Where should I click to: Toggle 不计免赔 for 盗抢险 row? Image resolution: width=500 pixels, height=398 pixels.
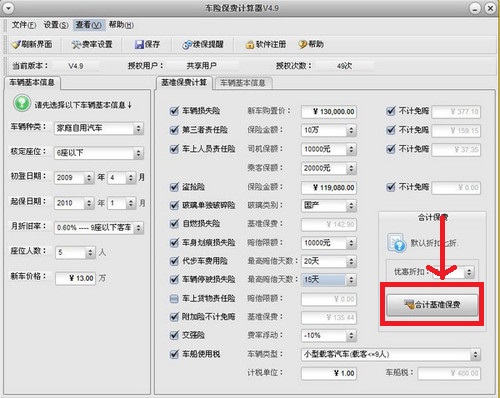[391, 187]
